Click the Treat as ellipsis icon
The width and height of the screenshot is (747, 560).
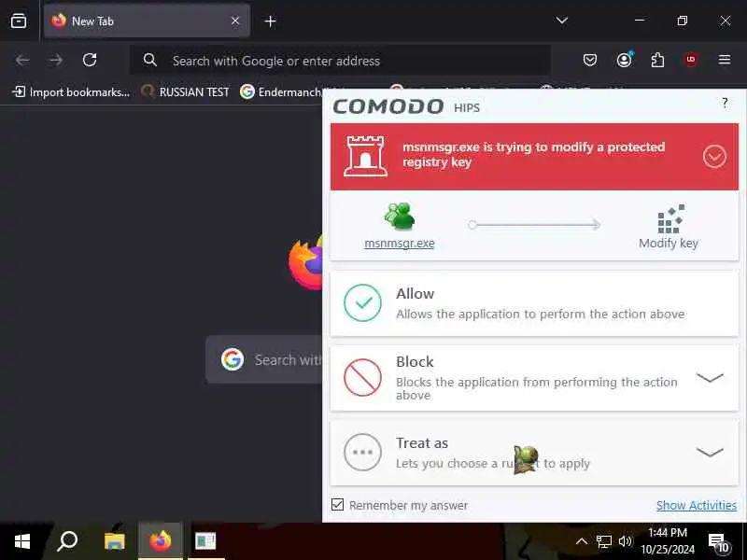[362, 453]
